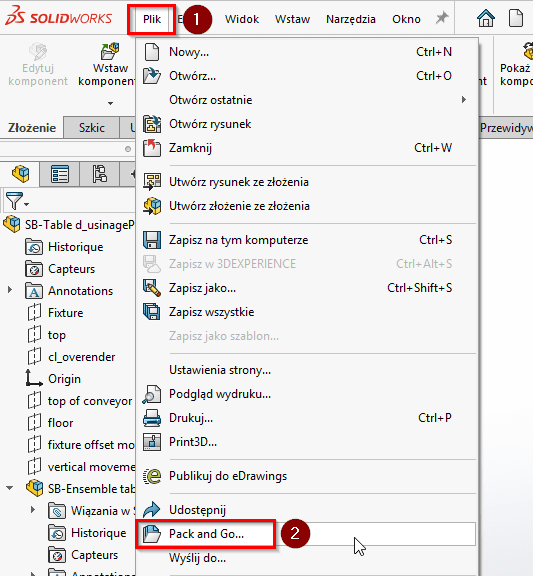The width and height of the screenshot is (533, 576).
Task: Open the Wstaw menu
Action: [292, 19]
